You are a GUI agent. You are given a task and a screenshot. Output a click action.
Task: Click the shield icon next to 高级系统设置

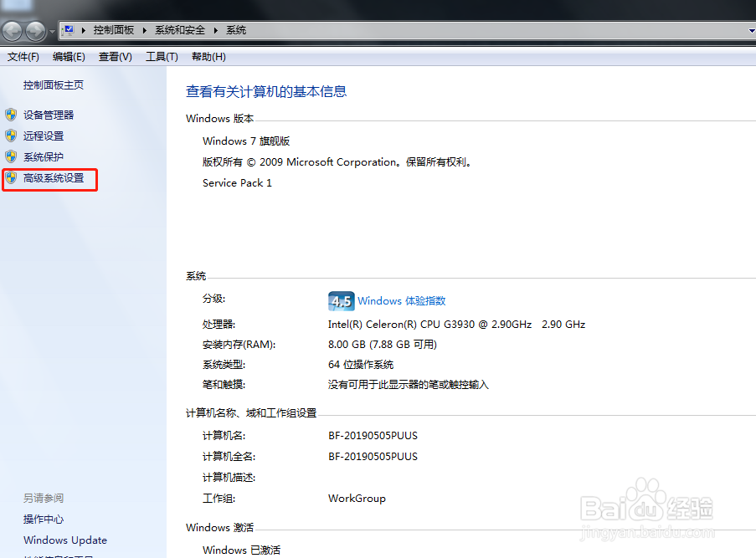[11, 178]
